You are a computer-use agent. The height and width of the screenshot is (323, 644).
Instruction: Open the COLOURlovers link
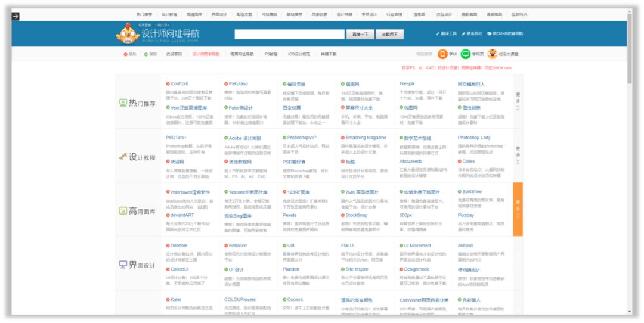point(240,300)
